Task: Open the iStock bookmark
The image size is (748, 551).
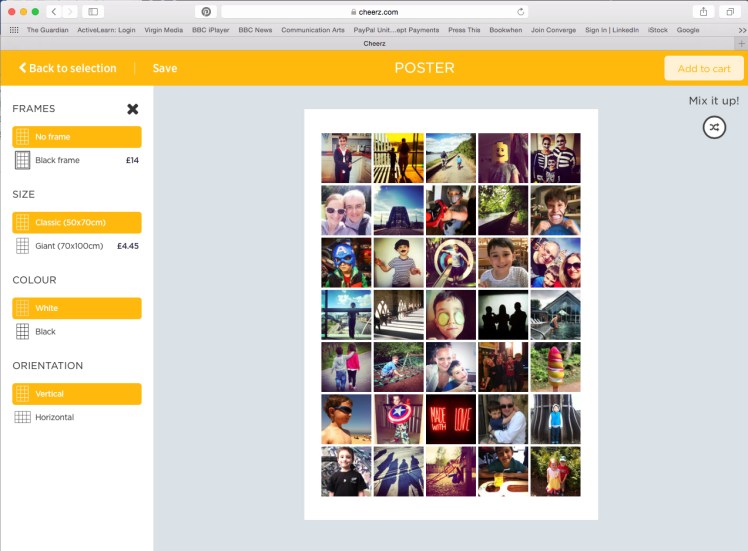Action: coord(658,30)
